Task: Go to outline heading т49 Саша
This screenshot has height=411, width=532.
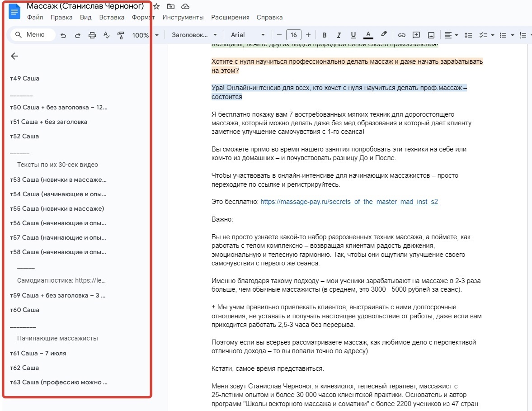Action: pos(24,78)
